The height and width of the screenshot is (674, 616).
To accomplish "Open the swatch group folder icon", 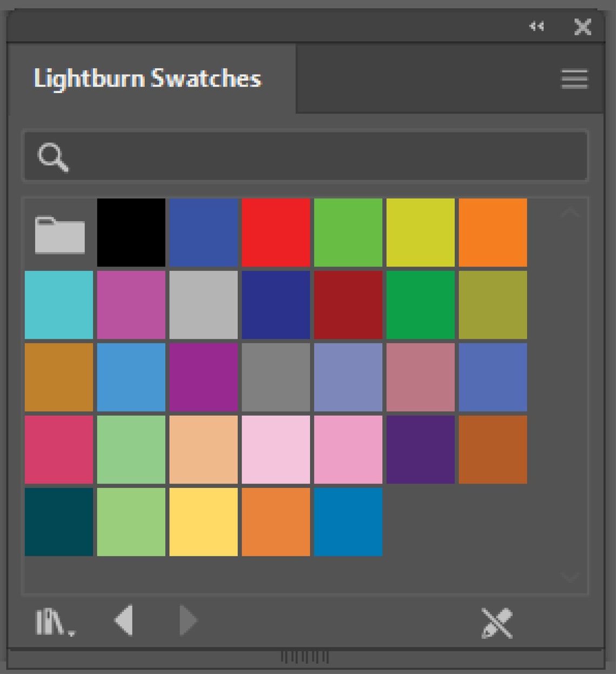I will [59, 232].
